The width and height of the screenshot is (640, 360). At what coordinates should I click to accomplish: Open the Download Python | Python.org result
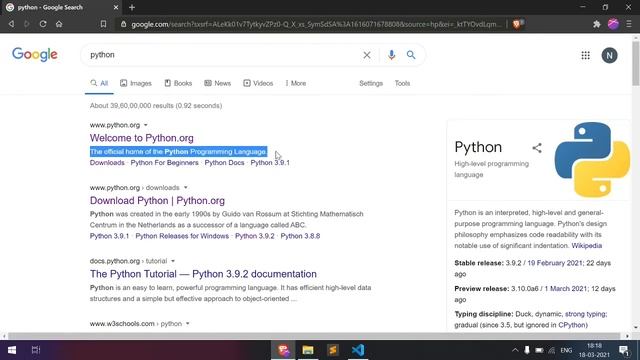pos(157,201)
